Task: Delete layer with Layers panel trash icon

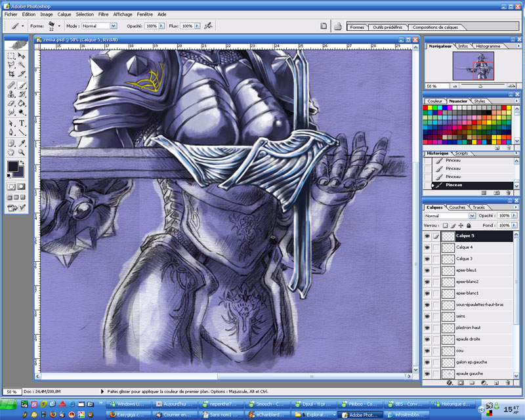Action: tap(508, 383)
